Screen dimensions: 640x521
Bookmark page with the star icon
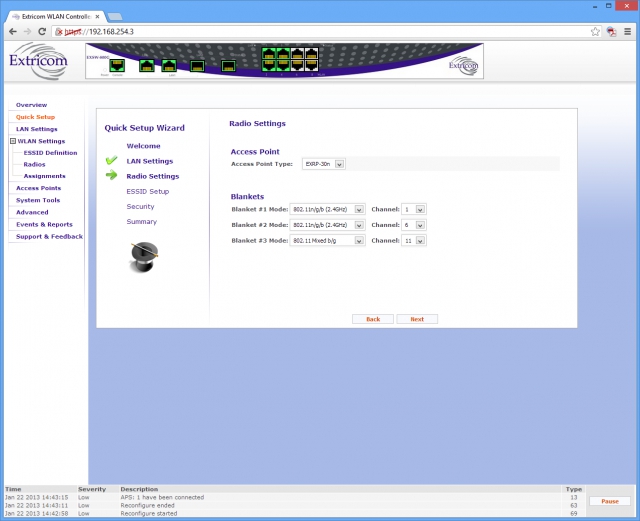(x=596, y=31)
